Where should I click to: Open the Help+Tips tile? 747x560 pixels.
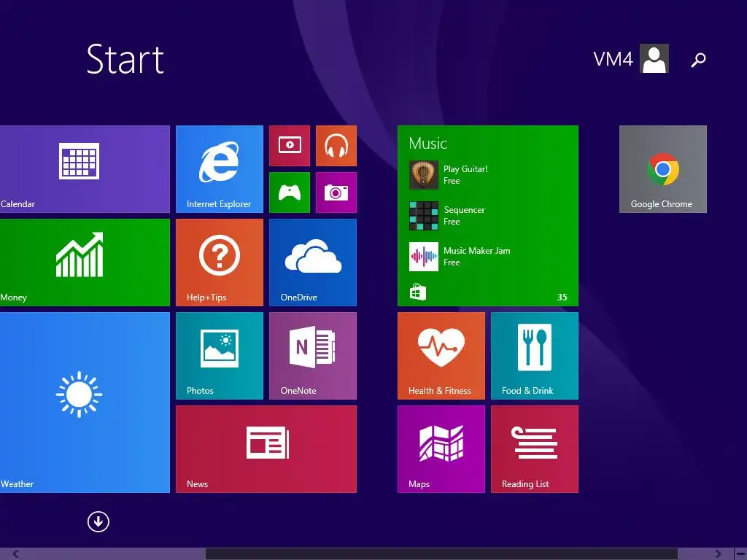(219, 262)
